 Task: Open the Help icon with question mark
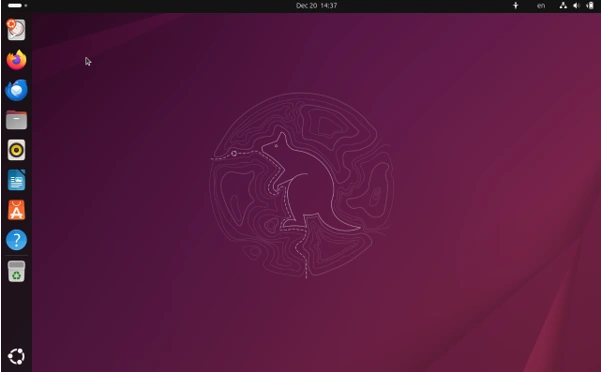[x=16, y=240]
